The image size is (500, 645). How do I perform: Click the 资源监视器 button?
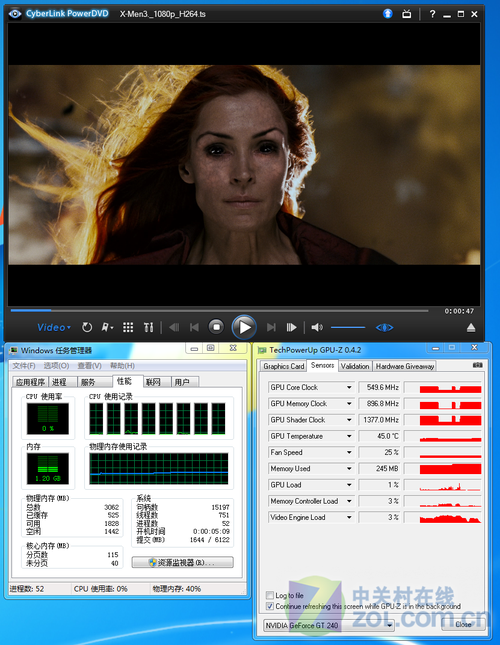tap(183, 562)
